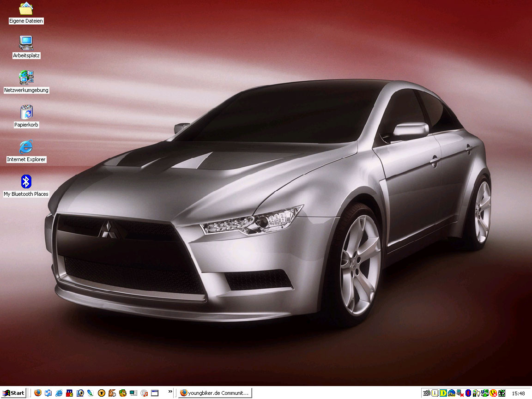Click the orange round T quick launch icon
The width and height of the screenshot is (532, 399).
(102, 393)
